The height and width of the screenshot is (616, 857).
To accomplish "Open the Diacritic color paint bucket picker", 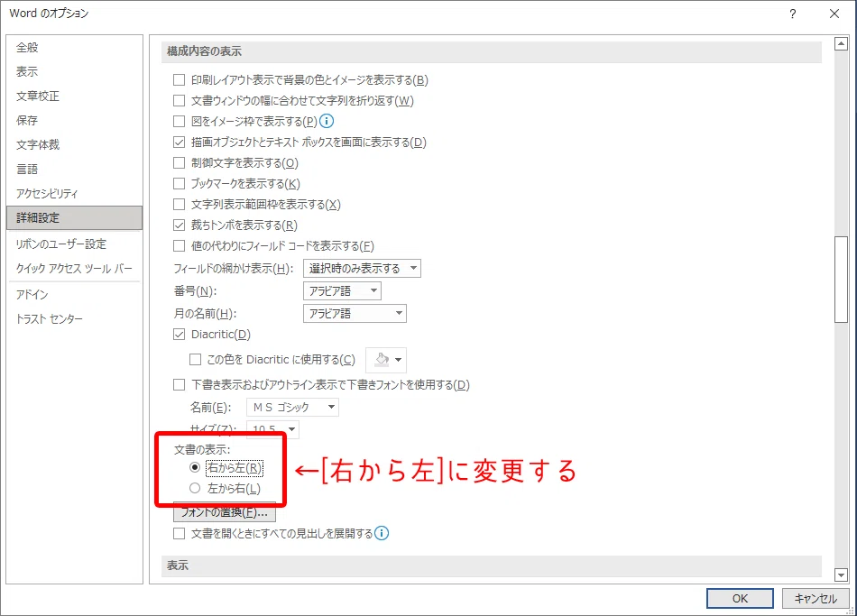I will [x=386, y=360].
